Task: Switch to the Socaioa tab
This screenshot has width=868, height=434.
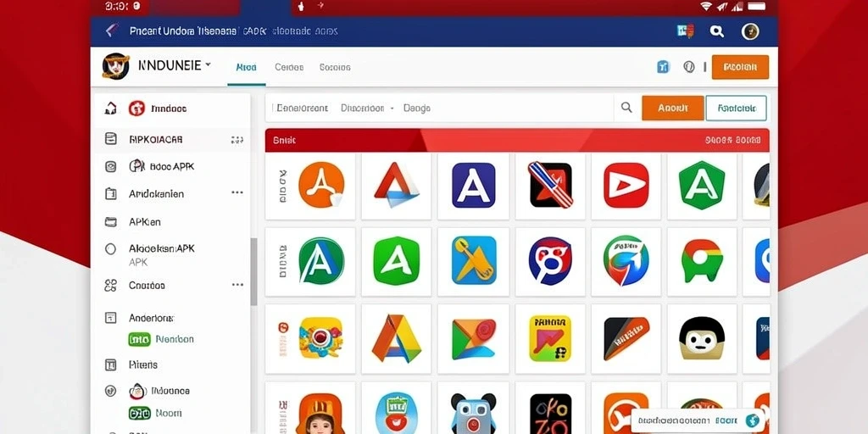Action: 335,67
